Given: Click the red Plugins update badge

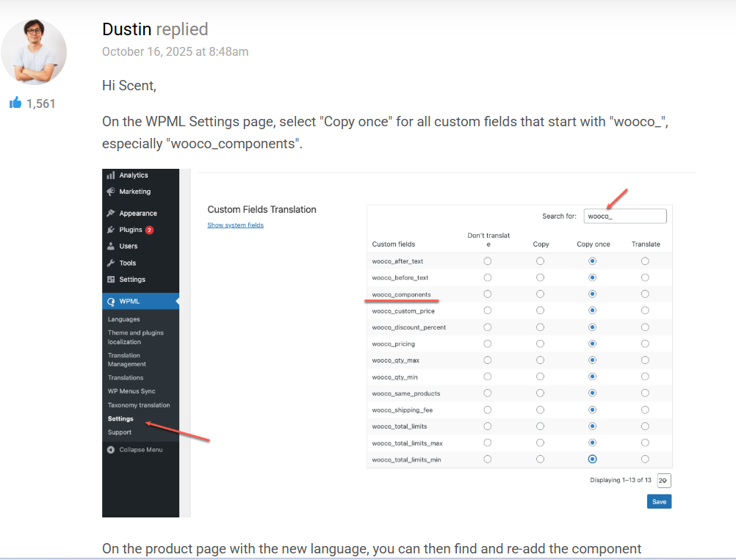Looking at the screenshot, I should (149, 230).
